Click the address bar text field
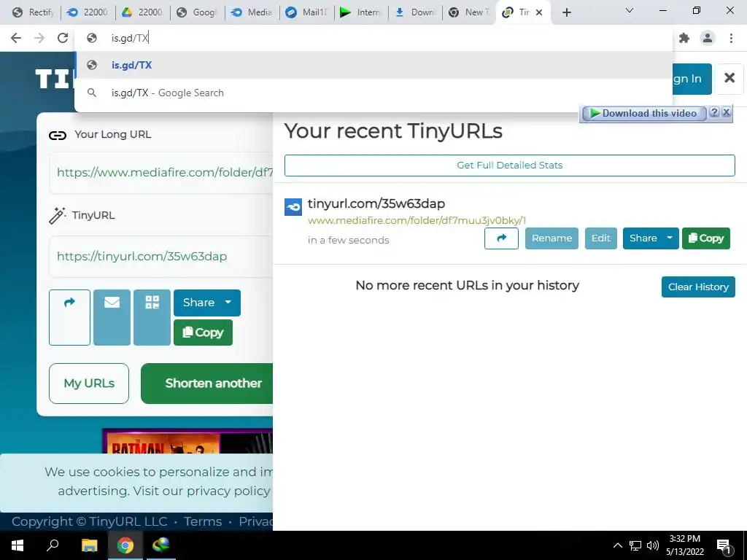Image resolution: width=747 pixels, height=560 pixels. tap(373, 38)
